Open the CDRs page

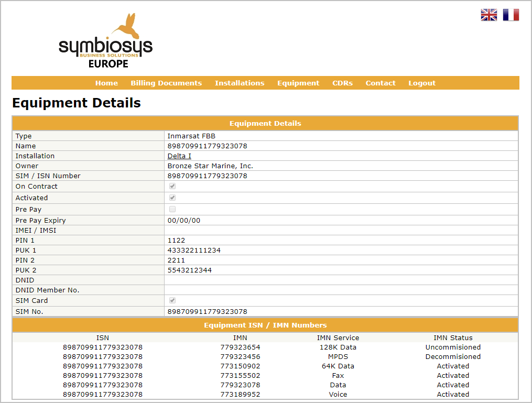click(342, 83)
